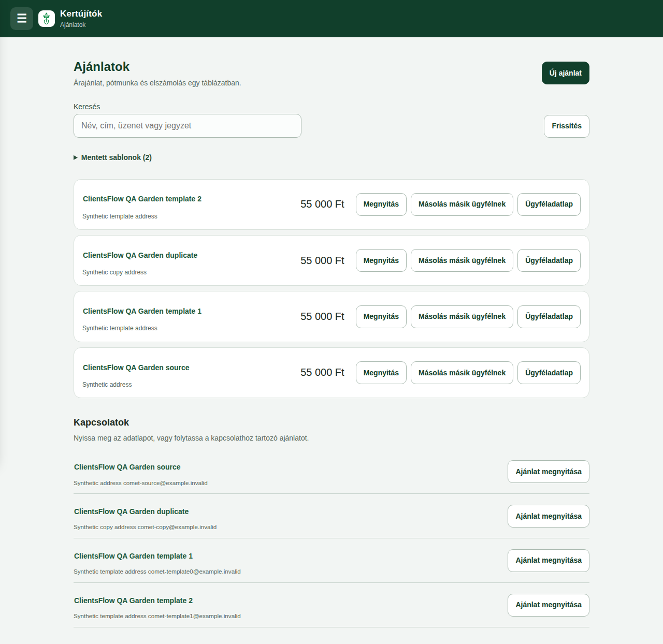Image resolution: width=663 pixels, height=644 pixels.
Task: Click the 55 000 Ft amount on Garden template 1
Action: 322,317
